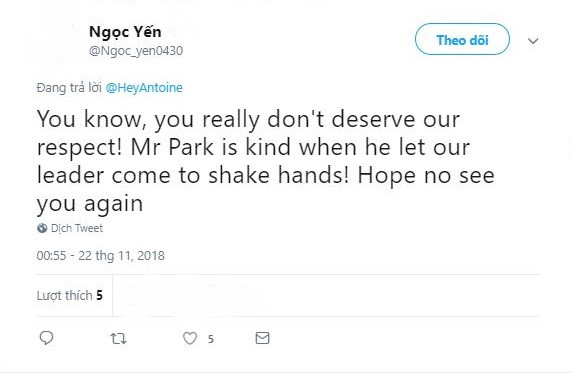Open the 00:55 - 22 thg 11, 2018 timestamp
Image resolution: width=572 pixels, height=373 pixels.
[x=100, y=255]
